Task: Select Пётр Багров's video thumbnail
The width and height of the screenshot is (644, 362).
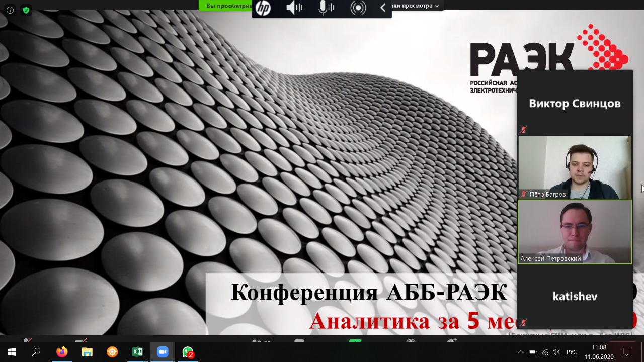Action: (x=575, y=167)
